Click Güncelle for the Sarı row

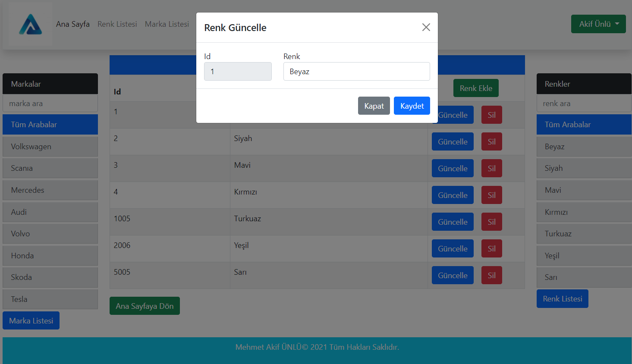click(x=453, y=275)
